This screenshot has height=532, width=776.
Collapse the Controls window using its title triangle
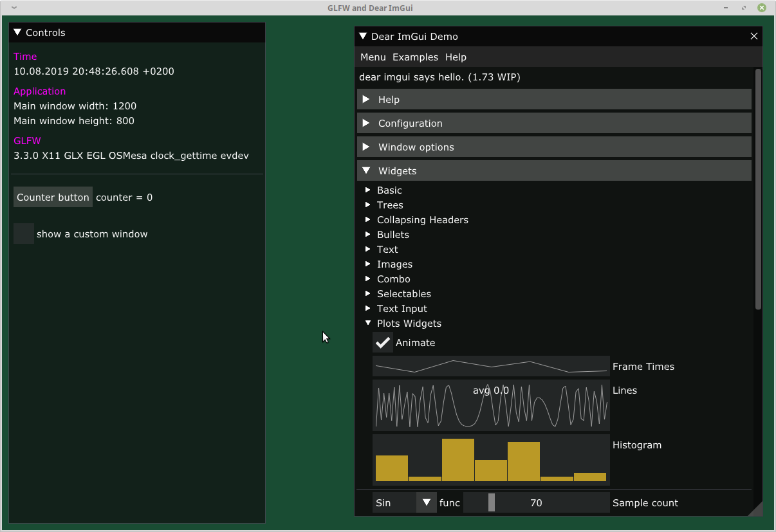[17, 32]
